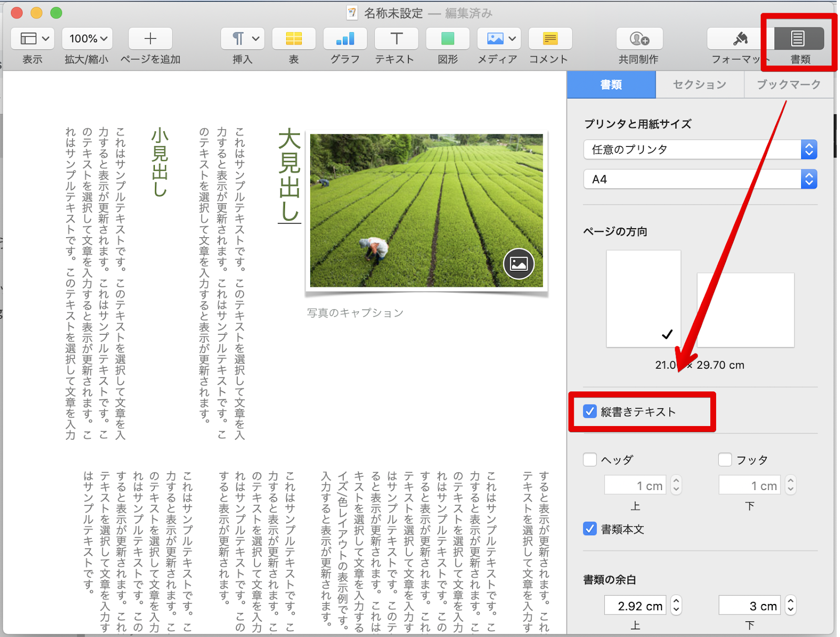Open the 挿入 dropdown chevron
Screen dimensions: 840x637
click(x=256, y=39)
